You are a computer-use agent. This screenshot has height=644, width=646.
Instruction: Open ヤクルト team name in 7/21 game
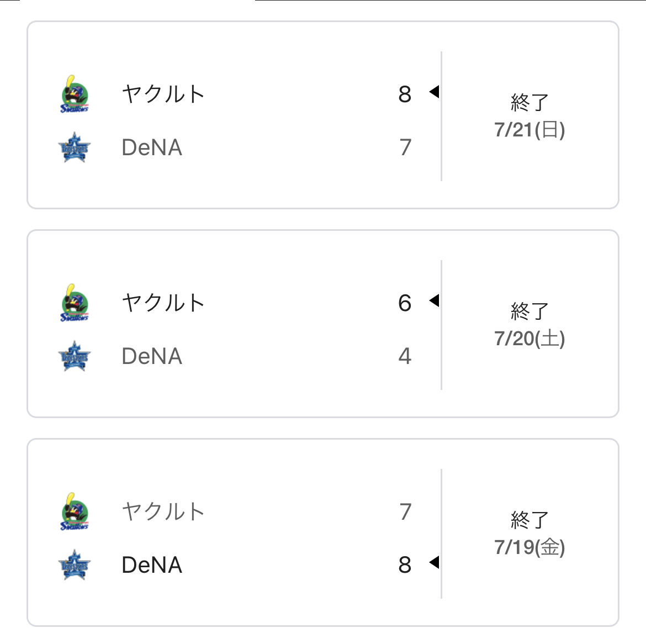pos(163,94)
